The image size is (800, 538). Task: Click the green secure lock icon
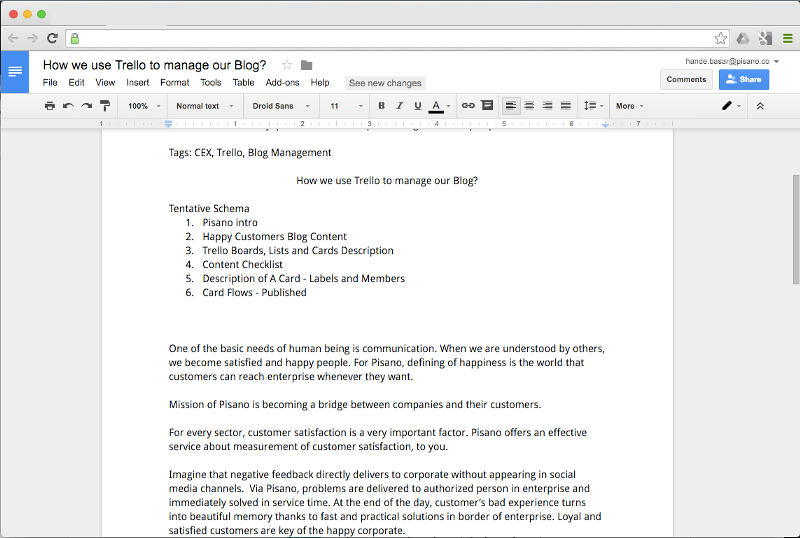coord(75,38)
